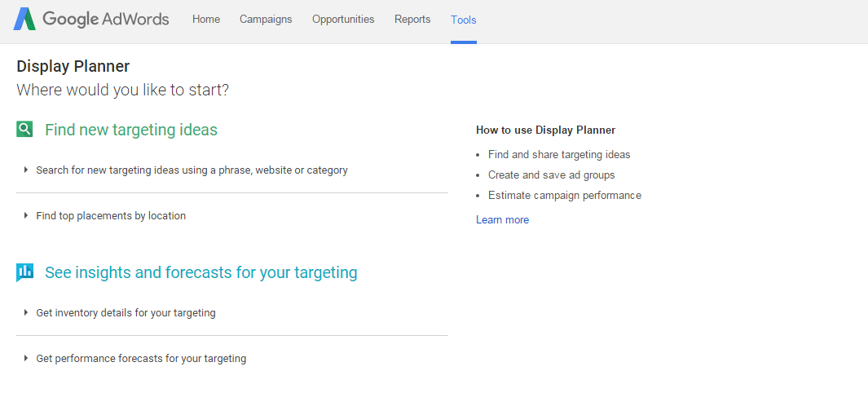This screenshot has width=868, height=402.
Task: Open Search for new targeting ideas using a phrase
Action: 192,170
